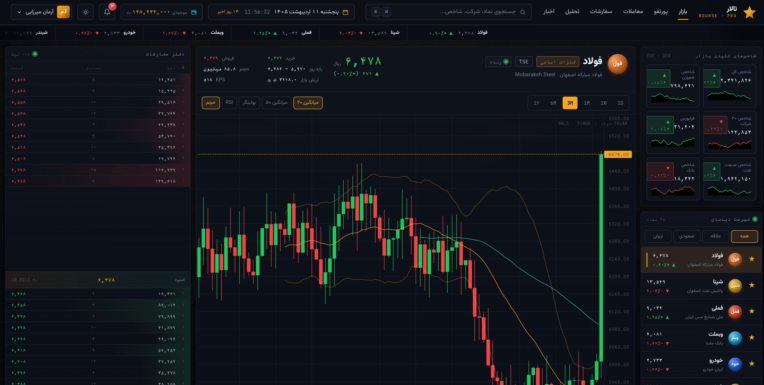Click the 6478.00 price marker on the chart axis
Image resolution: width=764 pixels, height=385 pixels.
point(617,154)
